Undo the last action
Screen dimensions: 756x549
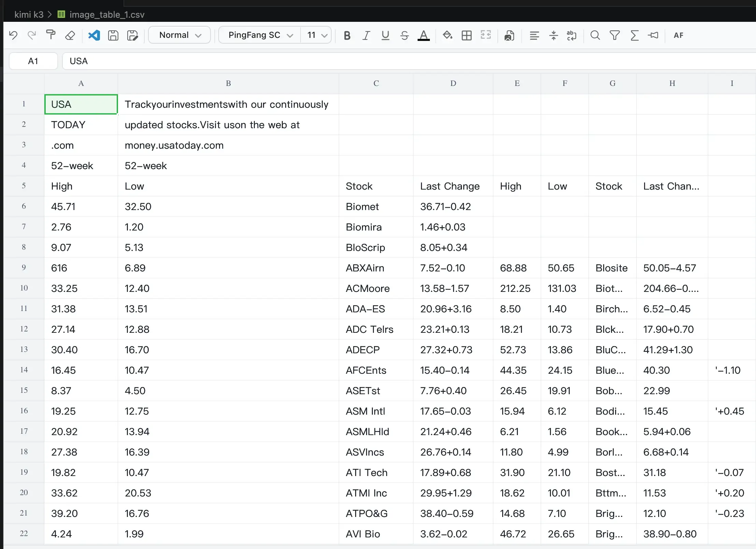(x=13, y=35)
